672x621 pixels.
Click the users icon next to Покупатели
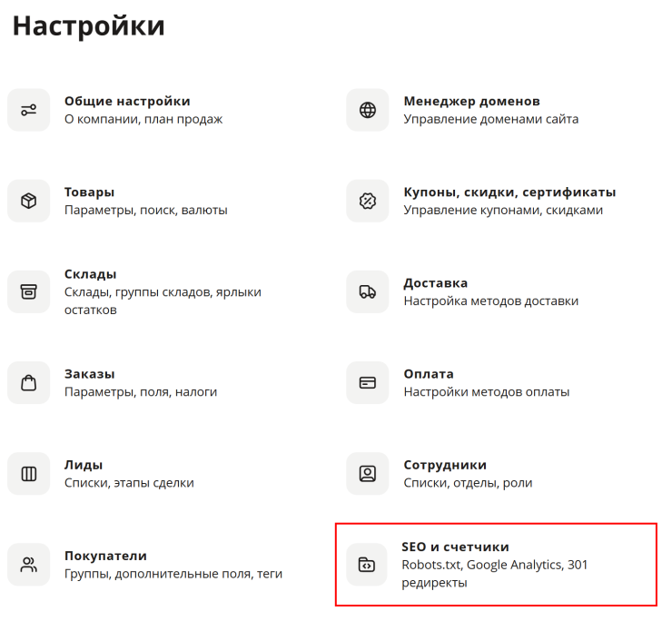pyautogui.click(x=29, y=565)
